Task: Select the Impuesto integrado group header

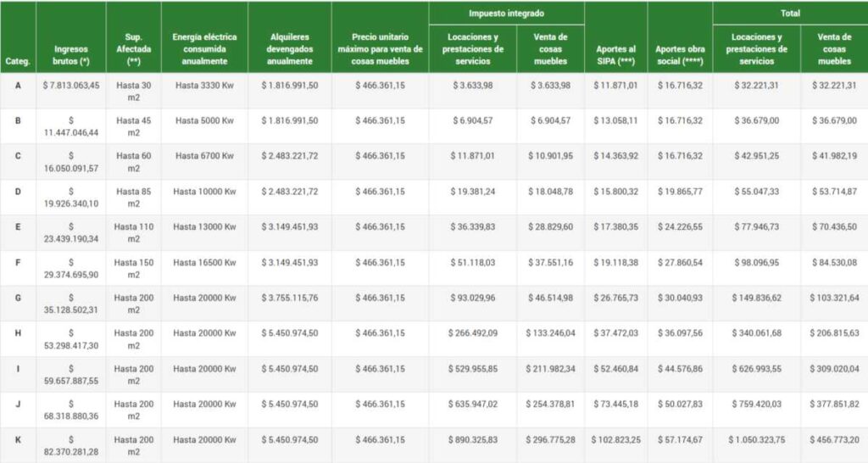Action: 507,14
